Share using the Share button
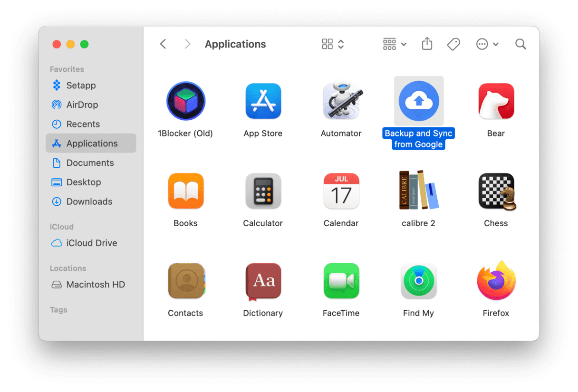Viewport: 578px width, 392px height. [x=426, y=44]
